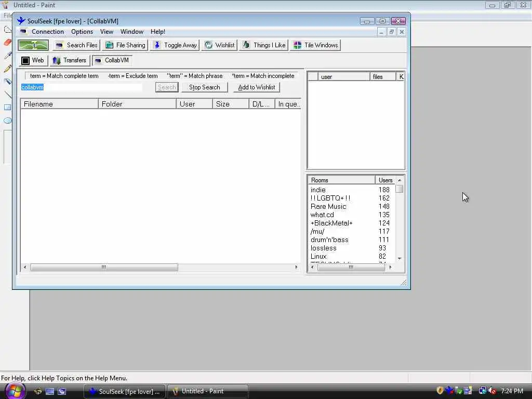532x399 pixels.
Task: Click the Users column header in rooms
Action: pyautogui.click(x=385, y=180)
